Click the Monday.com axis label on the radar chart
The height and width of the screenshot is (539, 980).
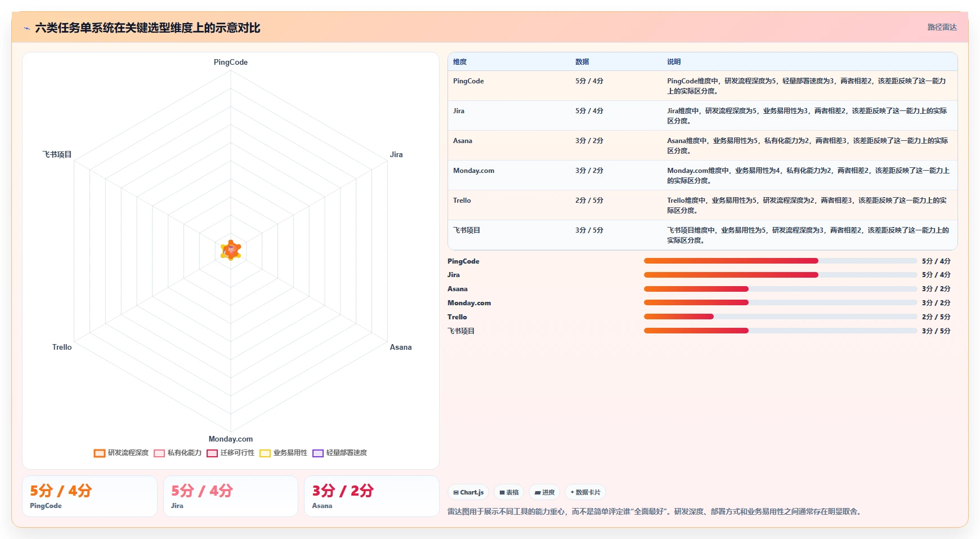pyautogui.click(x=231, y=439)
